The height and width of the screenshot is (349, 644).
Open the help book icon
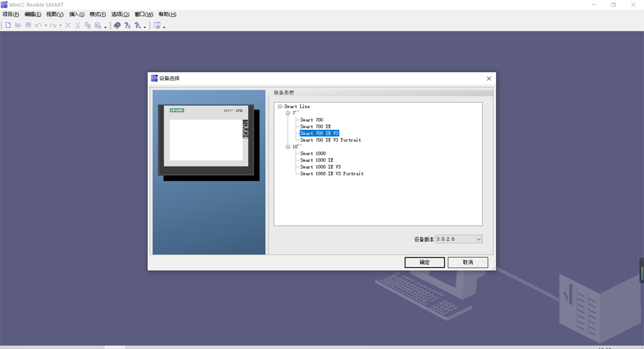tap(117, 25)
